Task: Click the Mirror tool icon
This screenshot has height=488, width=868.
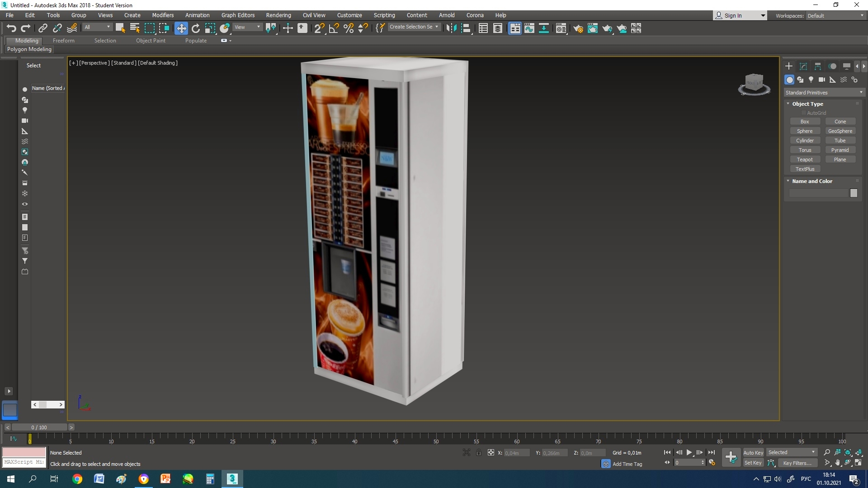Action: (451, 28)
